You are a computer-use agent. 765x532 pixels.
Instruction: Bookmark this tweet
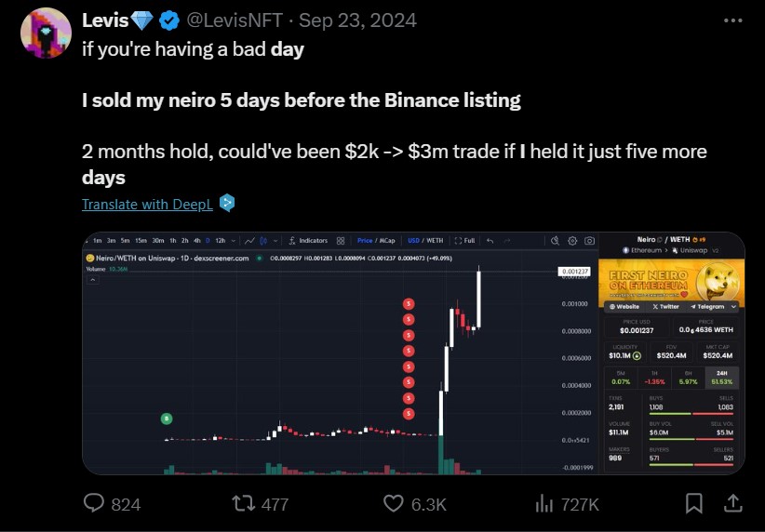coord(694,503)
